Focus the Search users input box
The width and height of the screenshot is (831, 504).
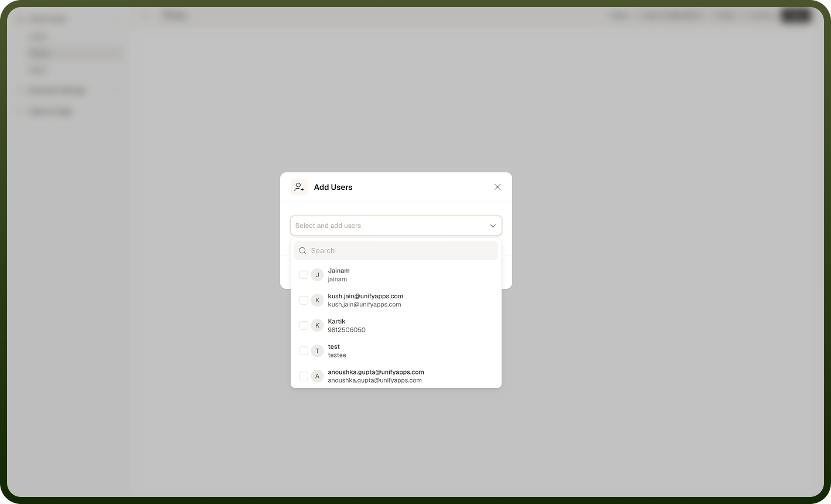[x=396, y=251]
